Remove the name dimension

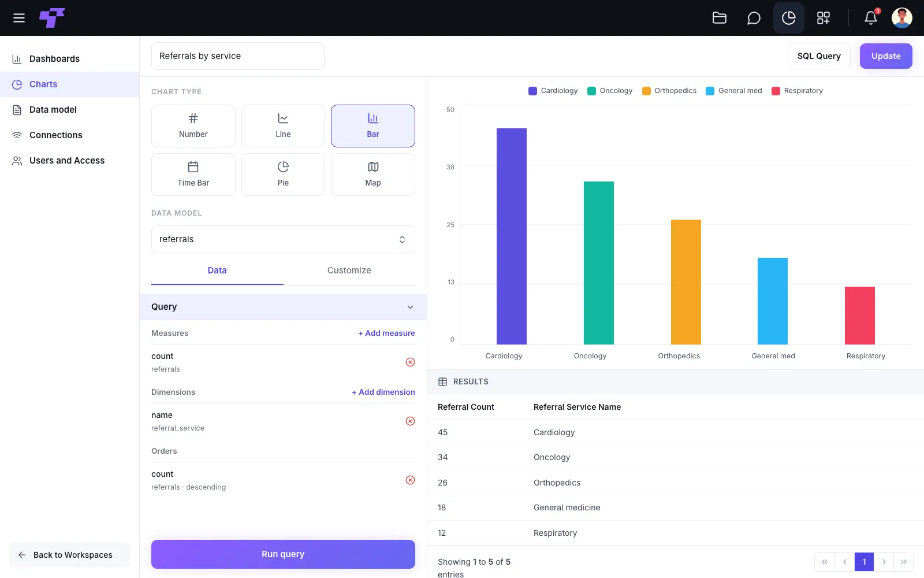click(x=410, y=421)
